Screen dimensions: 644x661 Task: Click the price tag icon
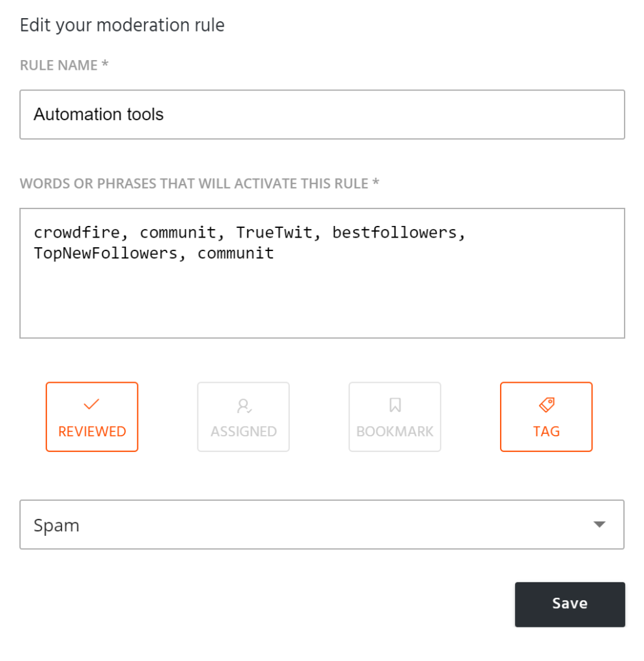pyautogui.click(x=547, y=405)
